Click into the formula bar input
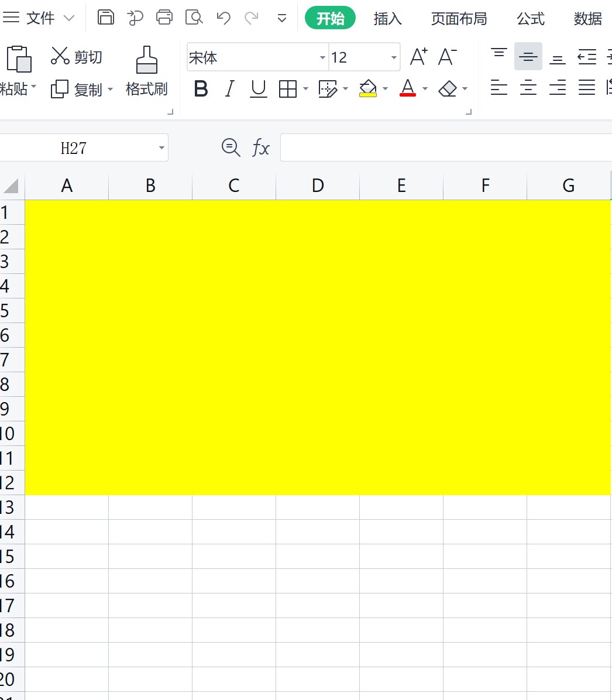This screenshot has width=612, height=700. click(x=446, y=147)
